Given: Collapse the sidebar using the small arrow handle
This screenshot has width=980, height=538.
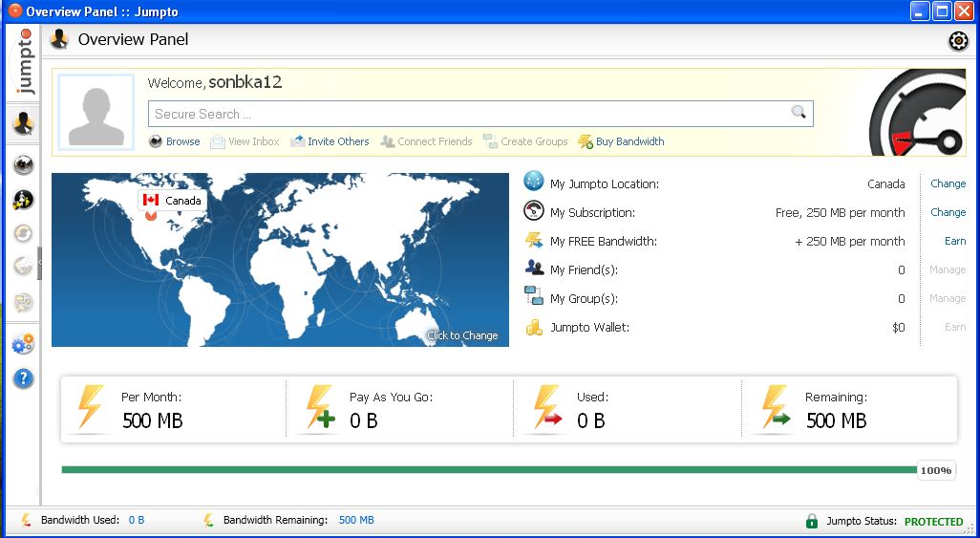Looking at the screenshot, I should pos(39,264).
